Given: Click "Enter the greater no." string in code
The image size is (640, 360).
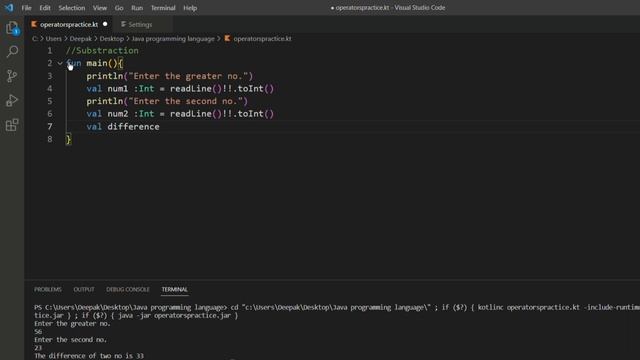Looking at the screenshot, I should (188, 76).
